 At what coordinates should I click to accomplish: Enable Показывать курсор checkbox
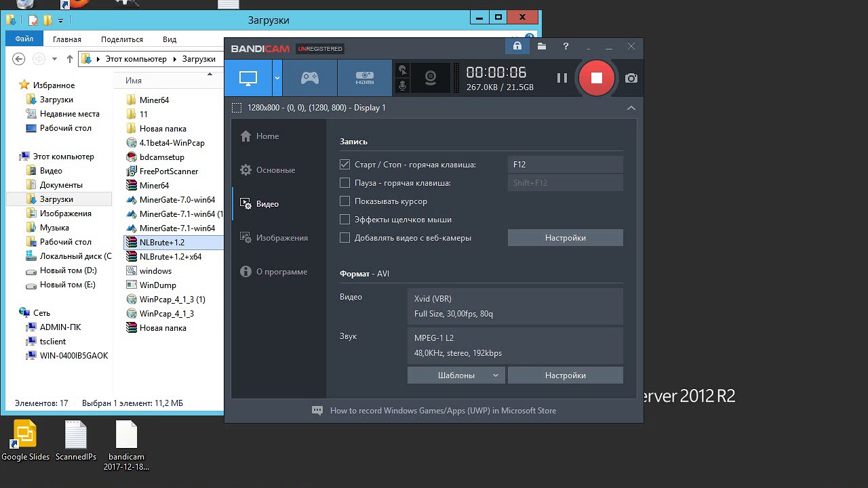point(345,201)
